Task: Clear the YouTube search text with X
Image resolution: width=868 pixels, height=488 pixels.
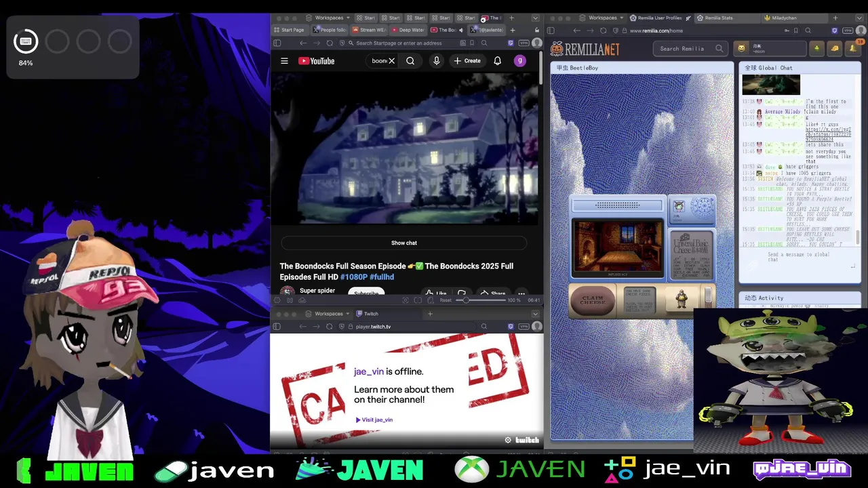Action: [x=391, y=61]
